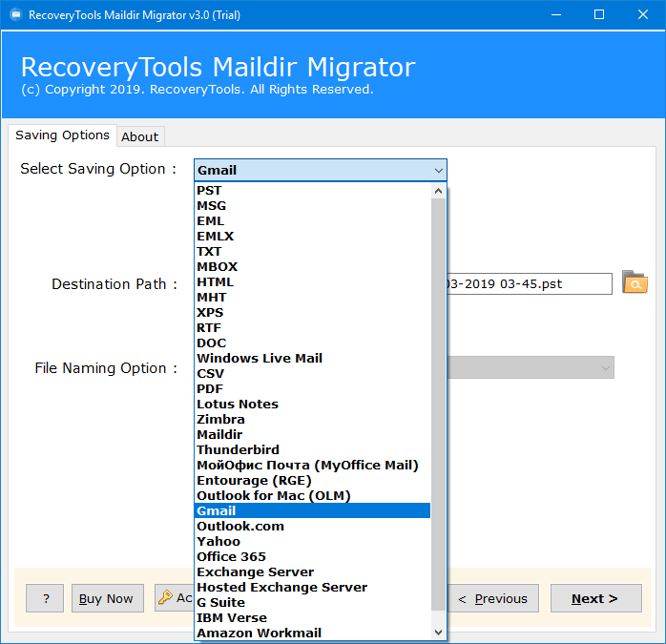Screen dimensions: 666x644
Task: Select the Saving Options tab
Action: pos(62,135)
